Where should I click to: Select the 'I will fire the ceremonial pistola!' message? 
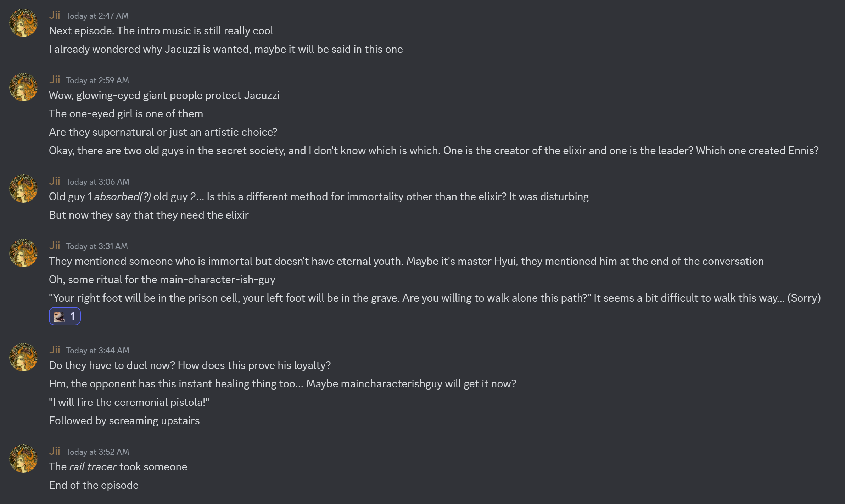click(x=129, y=402)
